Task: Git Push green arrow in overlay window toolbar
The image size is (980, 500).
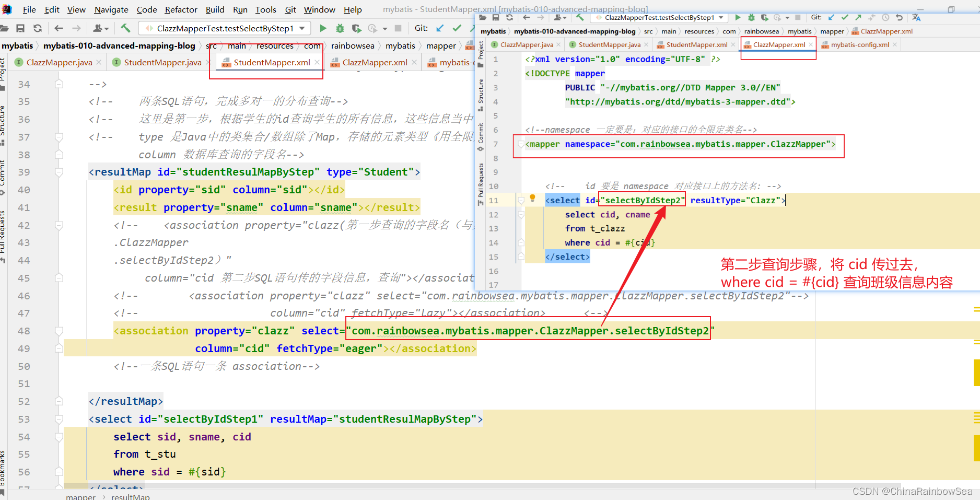Action: tap(858, 18)
